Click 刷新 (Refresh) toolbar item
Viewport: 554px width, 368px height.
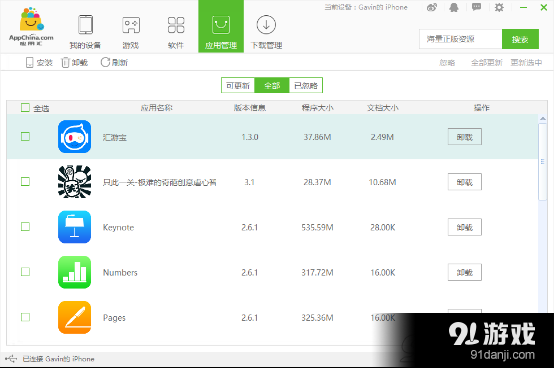click(x=114, y=63)
